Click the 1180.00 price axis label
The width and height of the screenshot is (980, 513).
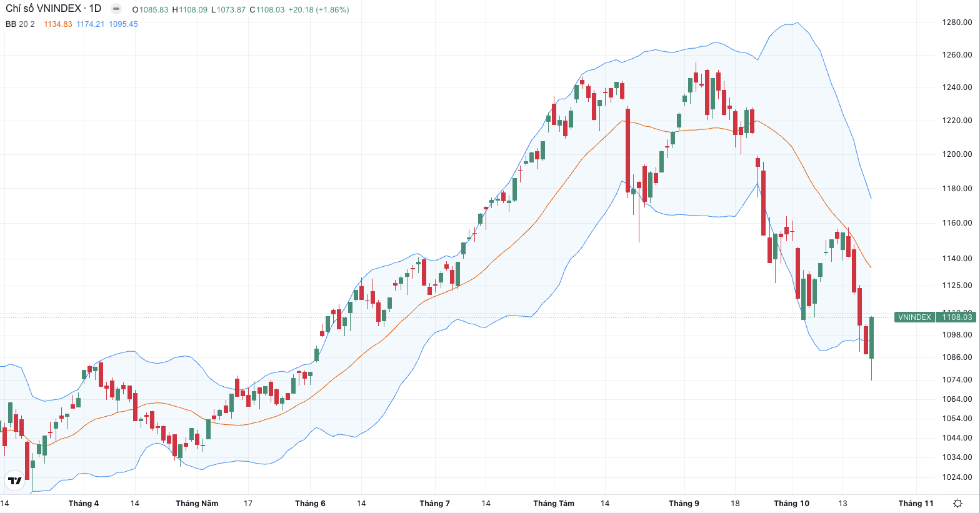[x=957, y=188]
